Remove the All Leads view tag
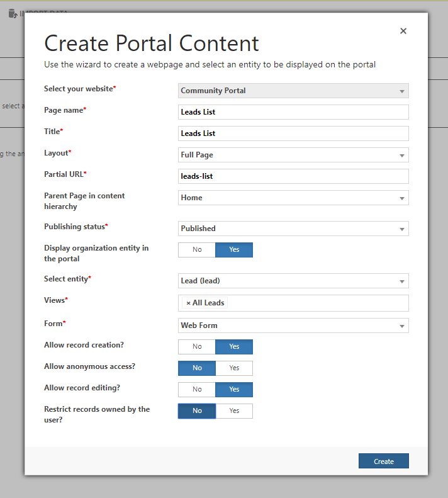Screen dimensions: 448x498 [x=188, y=303]
